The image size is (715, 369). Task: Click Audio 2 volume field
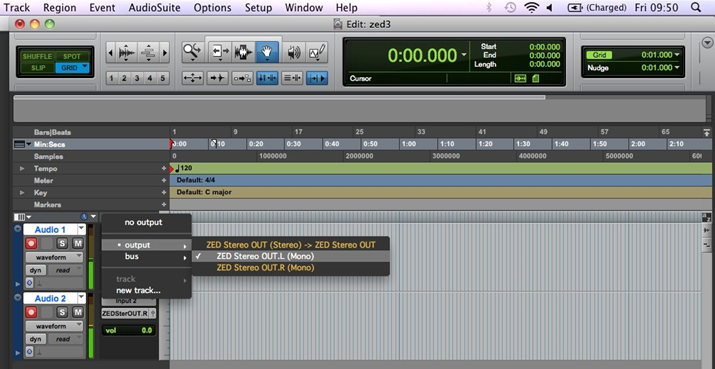click(x=128, y=330)
